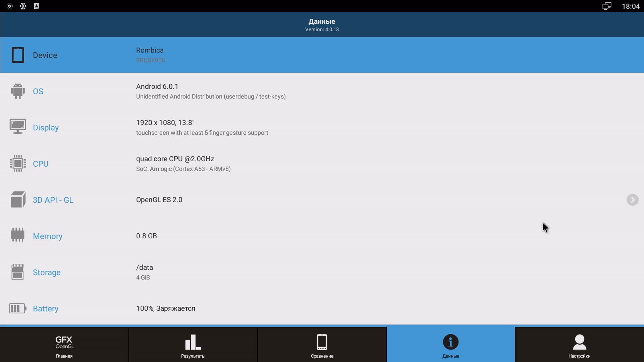Click the Device tablet icon
Viewport: 644px width, 362px height.
click(18, 55)
